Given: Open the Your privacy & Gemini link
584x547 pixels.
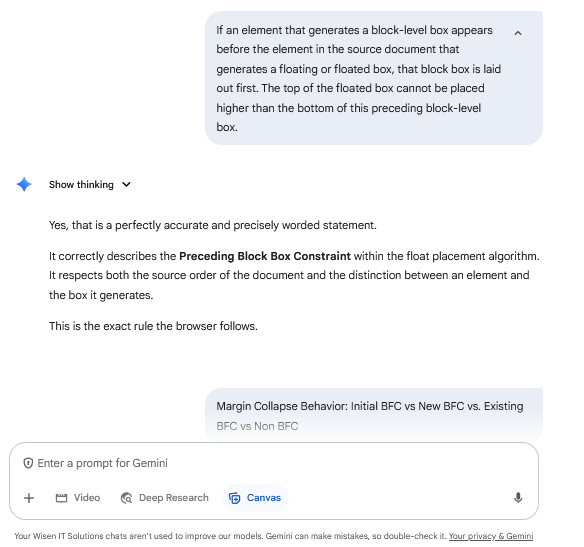Looking at the screenshot, I should click(x=491, y=536).
